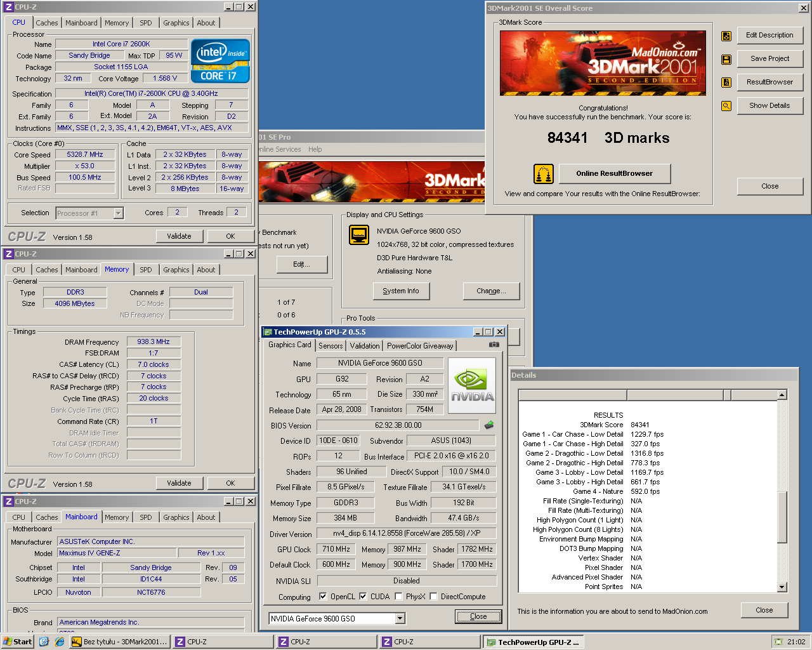Click the CPU-Z title bar icon of the top window

(9, 7)
